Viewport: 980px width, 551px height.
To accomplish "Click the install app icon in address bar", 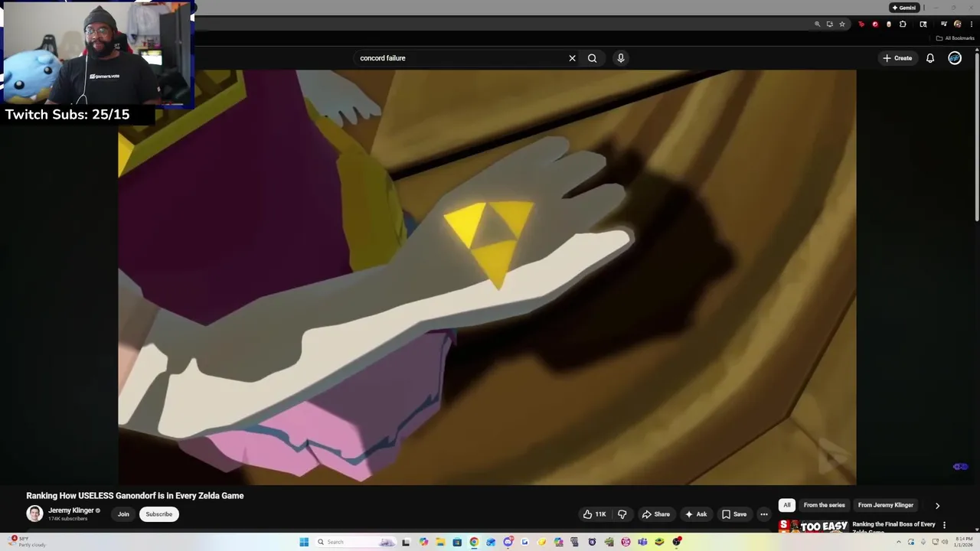I will click(x=830, y=24).
